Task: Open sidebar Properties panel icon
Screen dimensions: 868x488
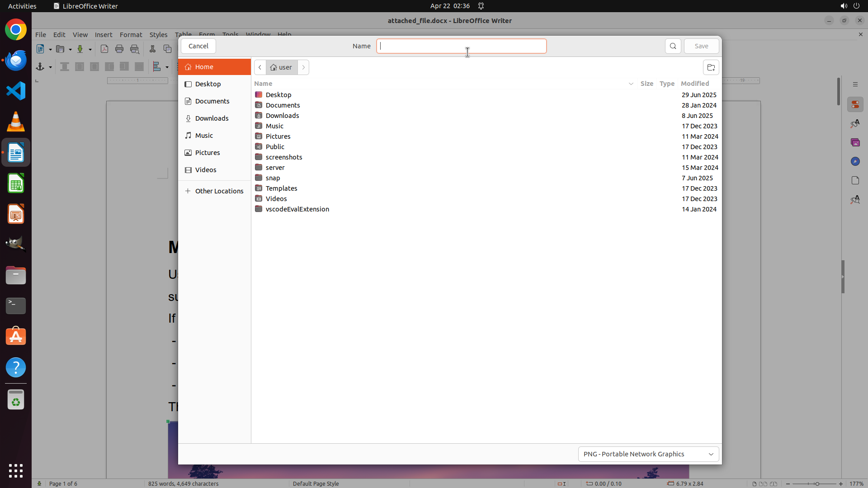Action: 855,104
